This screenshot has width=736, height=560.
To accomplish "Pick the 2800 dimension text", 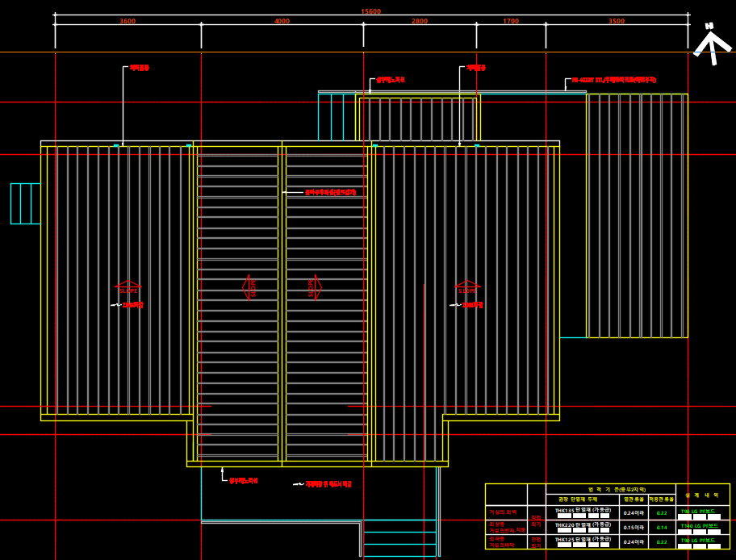I will click(420, 22).
